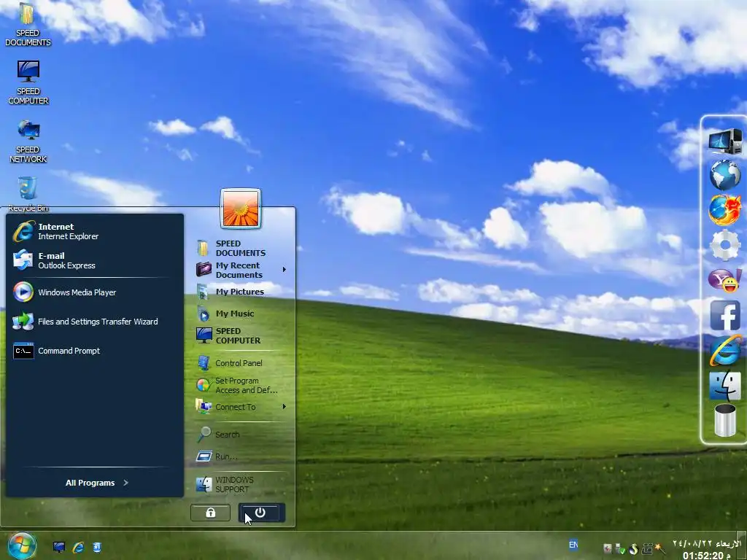Open My Music from Start menu
The height and width of the screenshot is (560, 747).
click(x=241, y=314)
